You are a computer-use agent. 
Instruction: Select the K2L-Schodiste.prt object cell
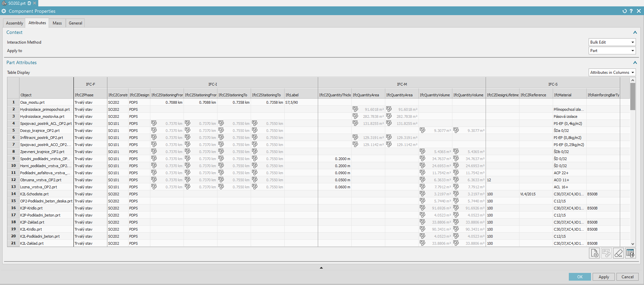46,194
